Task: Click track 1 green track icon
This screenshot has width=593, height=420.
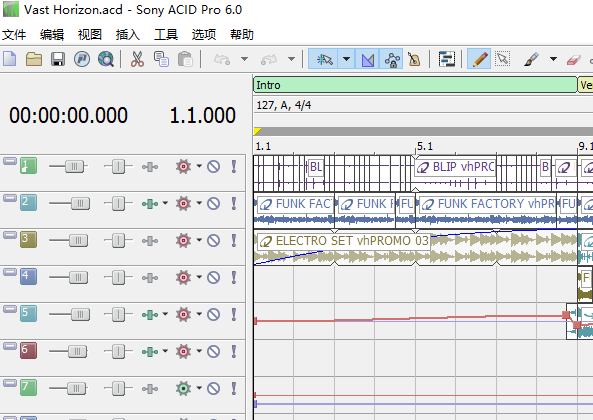Action: pyautogui.click(x=28, y=166)
